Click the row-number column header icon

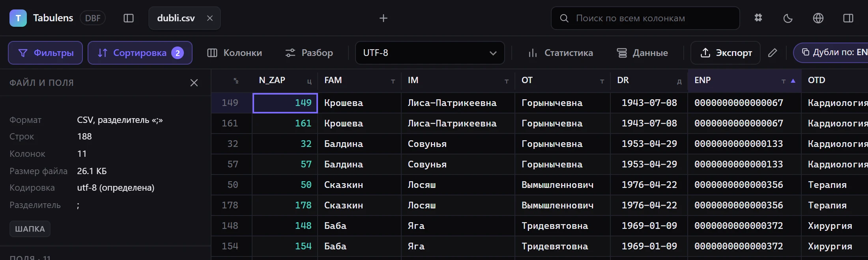[x=236, y=81]
